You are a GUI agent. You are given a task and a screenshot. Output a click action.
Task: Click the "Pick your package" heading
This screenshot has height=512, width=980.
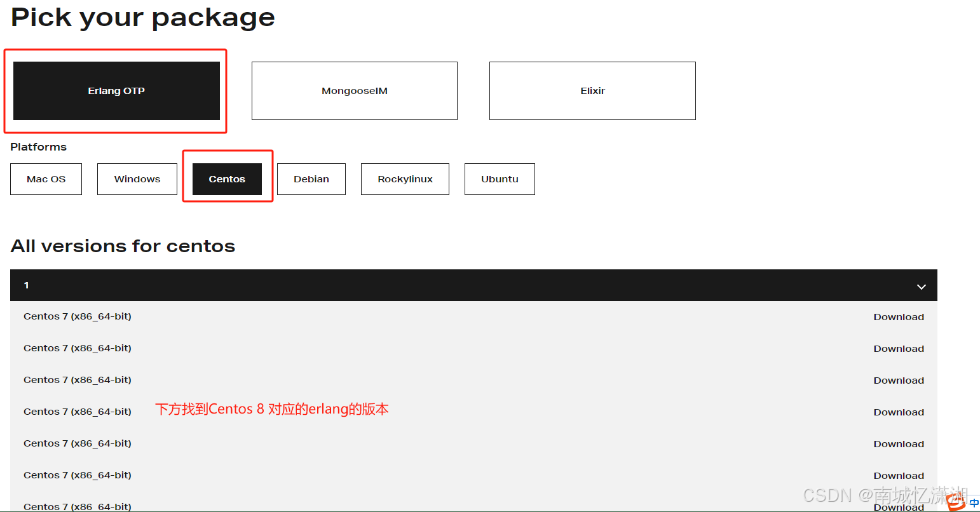pyautogui.click(x=143, y=17)
